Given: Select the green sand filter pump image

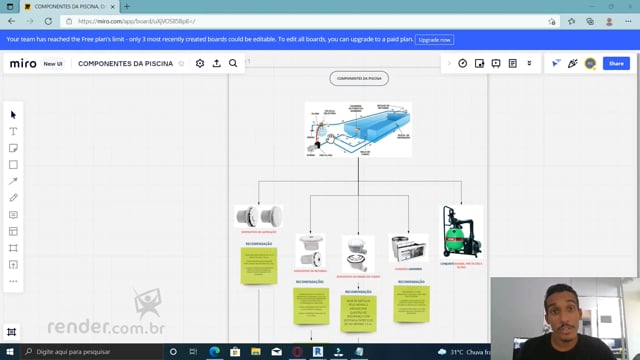Looking at the screenshot, I should pos(462,232).
